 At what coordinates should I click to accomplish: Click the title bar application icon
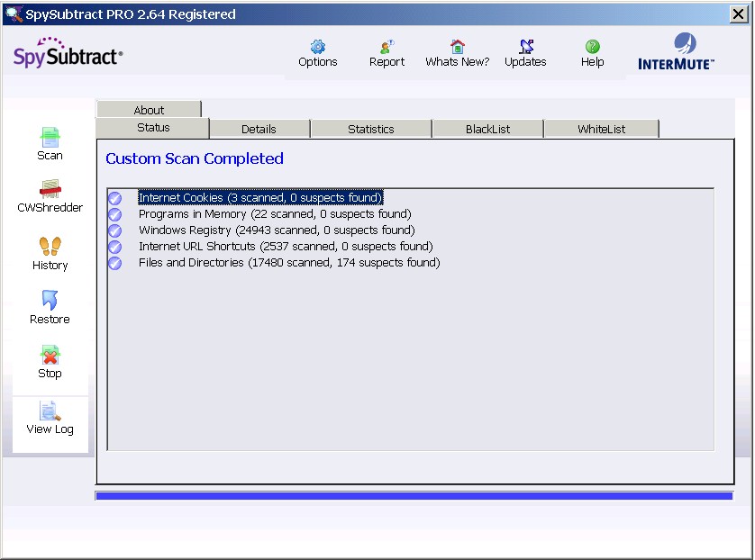(x=13, y=14)
